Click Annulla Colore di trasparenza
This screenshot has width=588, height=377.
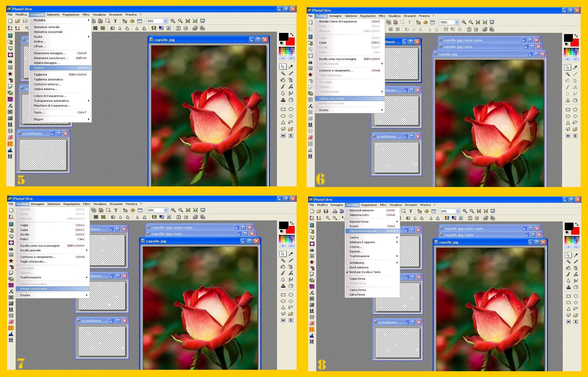(x=338, y=21)
